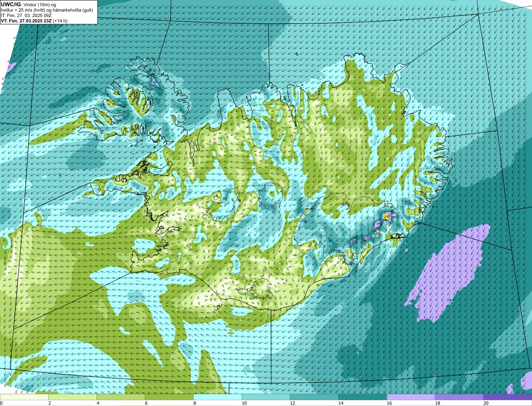Select the olive green 6–8 m/s legend swatch
Image resolution: width=532 pixels, height=406 pixels.
tap(170, 397)
